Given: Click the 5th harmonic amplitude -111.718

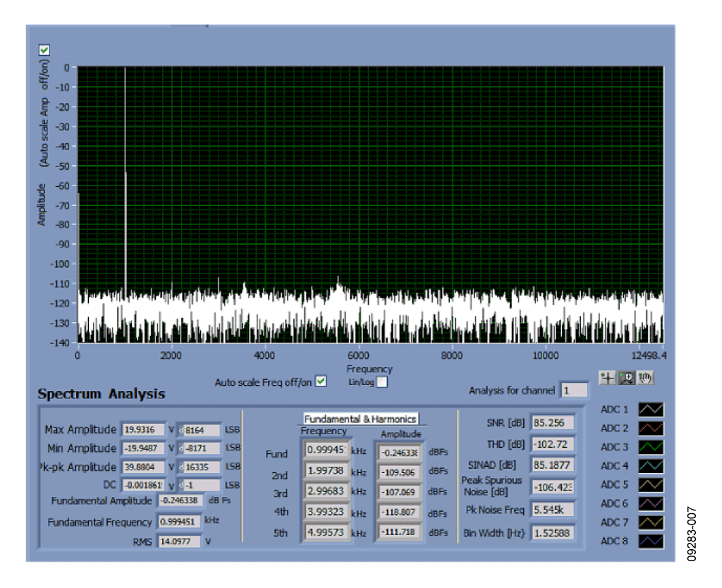Looking at the screenshot, I should pyautogui.click(x=399, y=532).
